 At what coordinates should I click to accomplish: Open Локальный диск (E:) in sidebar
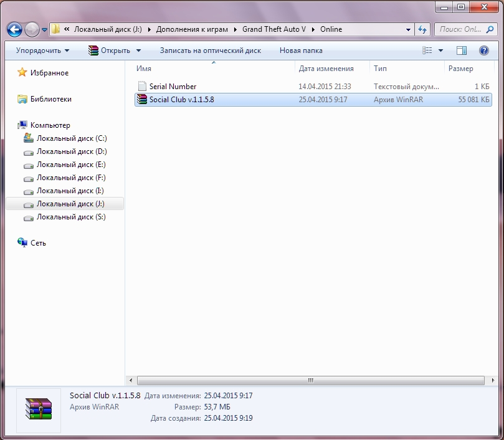[x=71, y=165]
